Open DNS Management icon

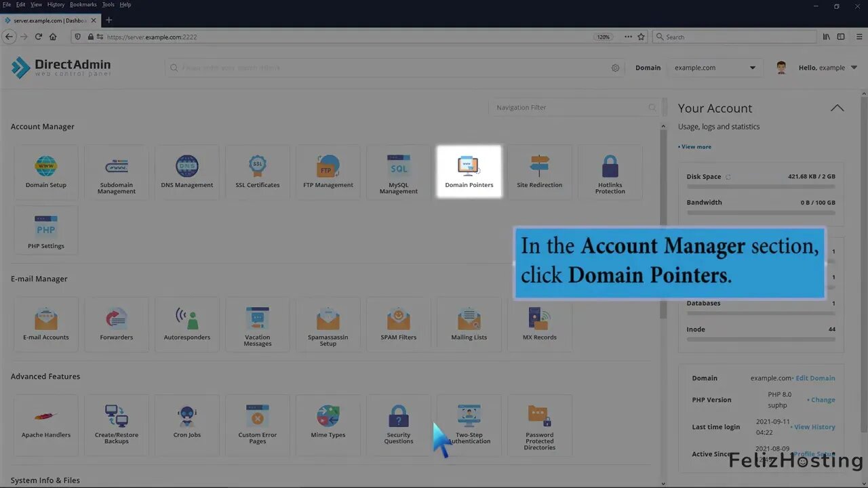pyautogui.click(x=187, y=171)
